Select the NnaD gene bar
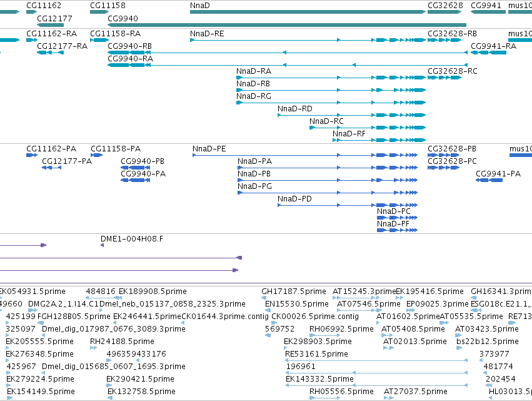This screenshot has width=532, height=401. [308, 12]
